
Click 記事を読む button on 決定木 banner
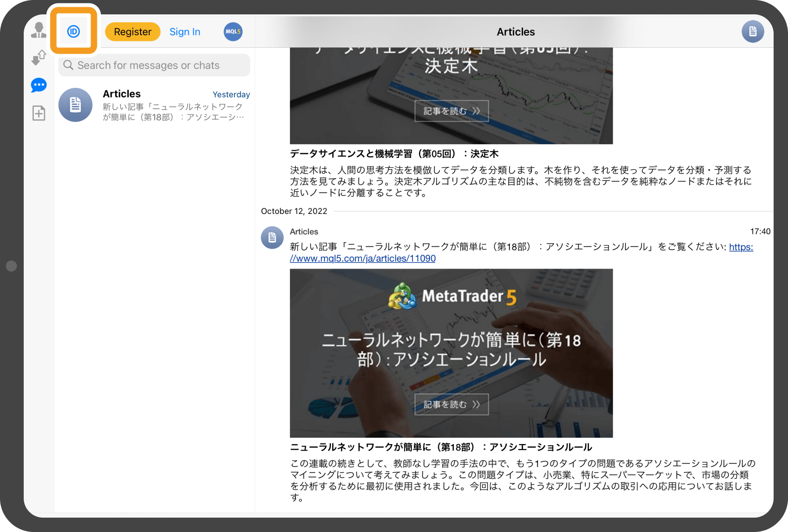point(451,111)
